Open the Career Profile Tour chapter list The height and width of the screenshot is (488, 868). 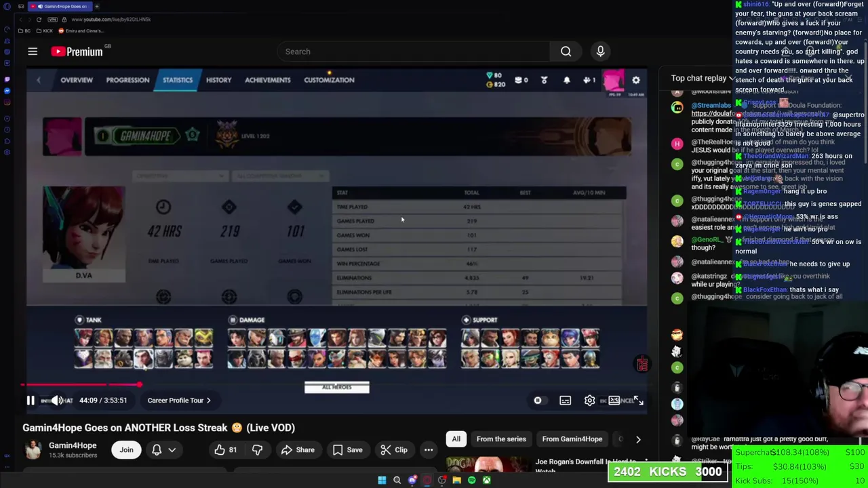point(179,401)
